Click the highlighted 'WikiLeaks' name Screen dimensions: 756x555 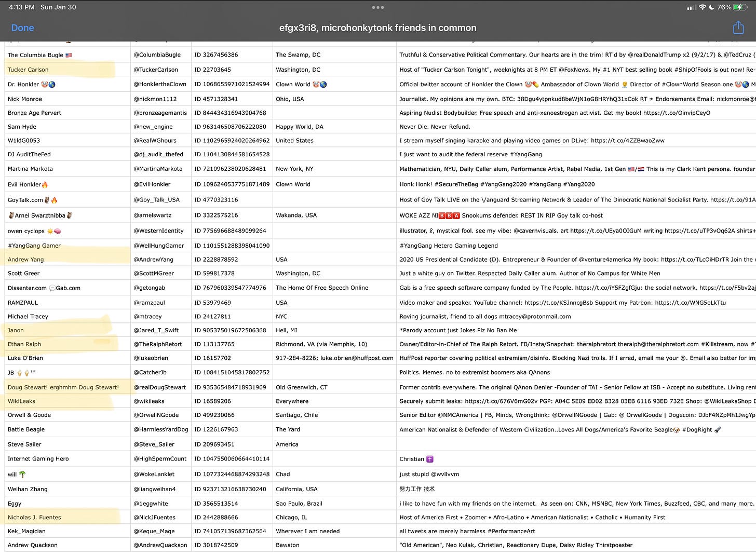21,401
